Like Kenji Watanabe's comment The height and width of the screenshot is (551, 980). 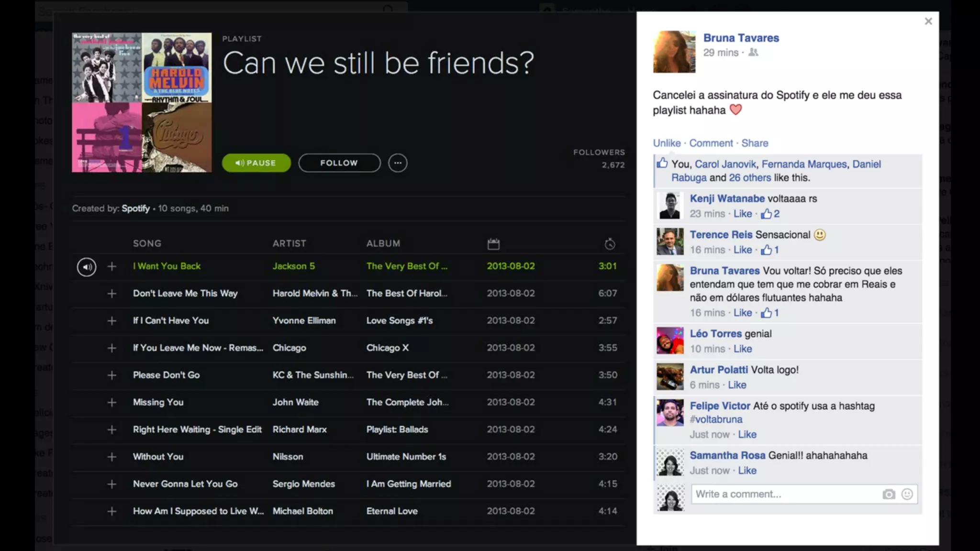point(743,214)
